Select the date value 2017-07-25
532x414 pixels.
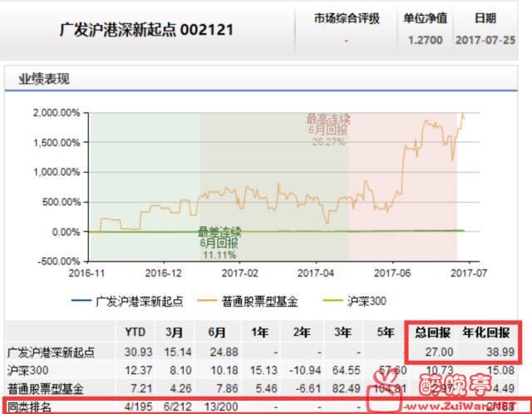[x=485, y=40]
